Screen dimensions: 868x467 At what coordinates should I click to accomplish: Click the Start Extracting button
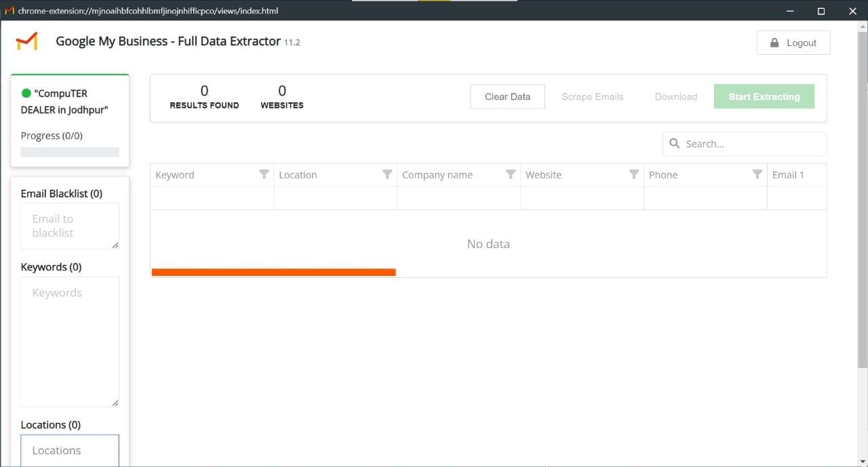pos(764,96)
